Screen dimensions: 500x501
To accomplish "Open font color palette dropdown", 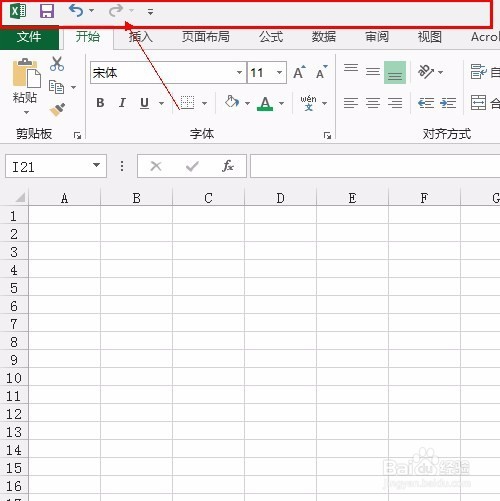I will click(282, 103).
